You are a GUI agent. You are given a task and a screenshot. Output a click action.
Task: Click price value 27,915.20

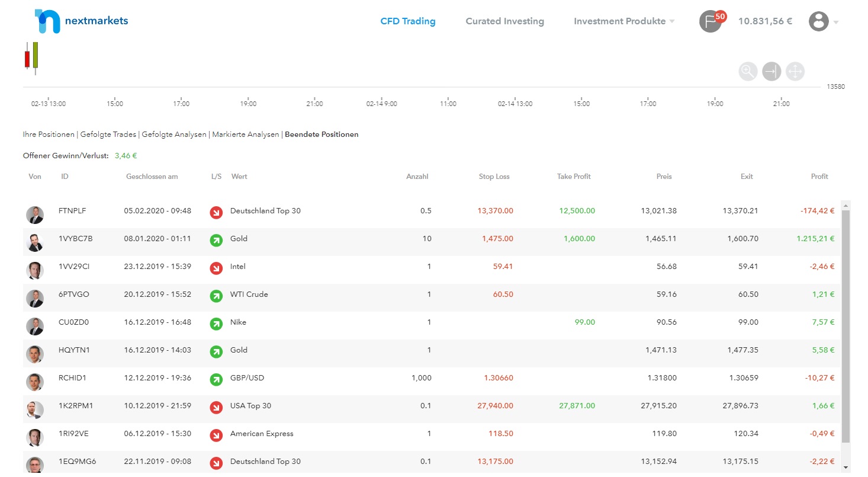658,406
